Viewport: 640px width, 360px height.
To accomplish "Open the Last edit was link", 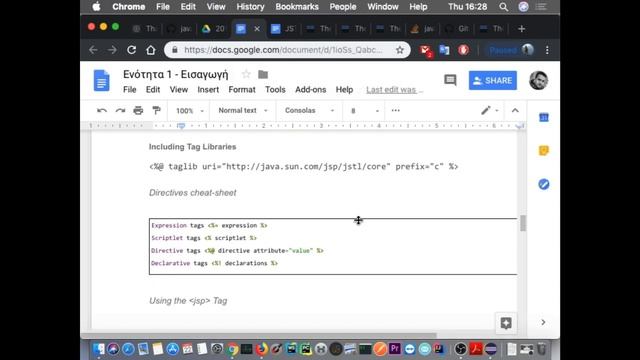I will coord(394,90).
